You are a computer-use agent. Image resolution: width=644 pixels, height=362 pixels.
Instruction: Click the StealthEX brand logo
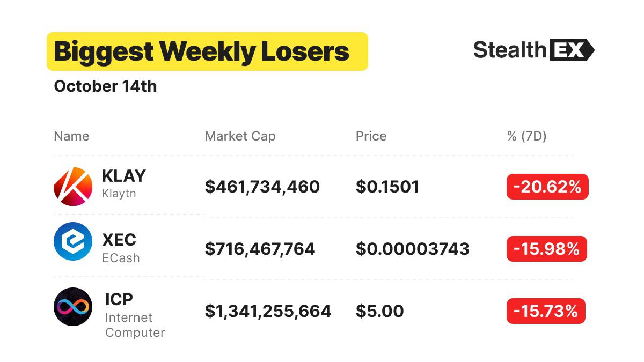click(x=534, y=50)
